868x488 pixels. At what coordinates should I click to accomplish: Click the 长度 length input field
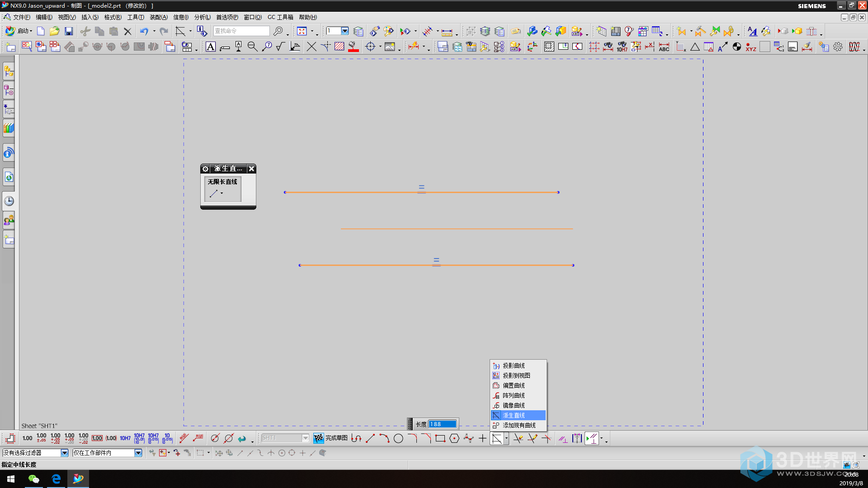pyautogui.click(x=443, y=424)
